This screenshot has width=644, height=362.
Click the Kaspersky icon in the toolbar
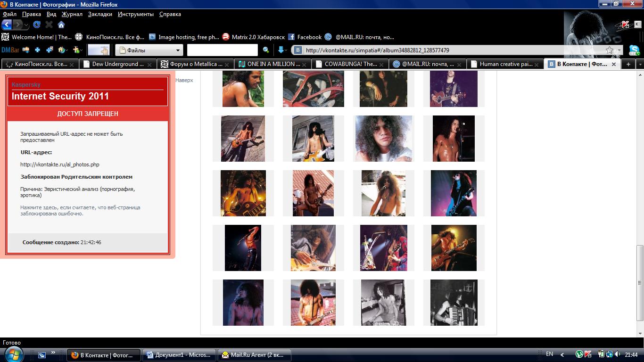(626, 25)
